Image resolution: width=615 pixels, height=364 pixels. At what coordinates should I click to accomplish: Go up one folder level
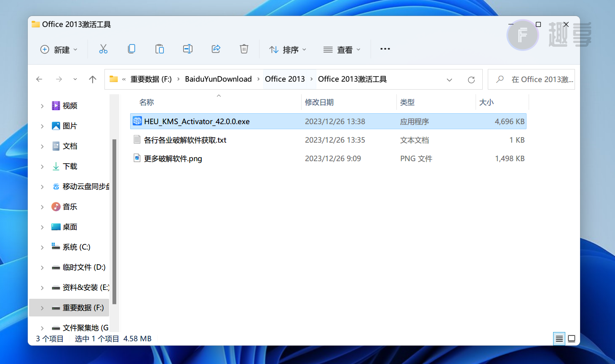(93, 79)
